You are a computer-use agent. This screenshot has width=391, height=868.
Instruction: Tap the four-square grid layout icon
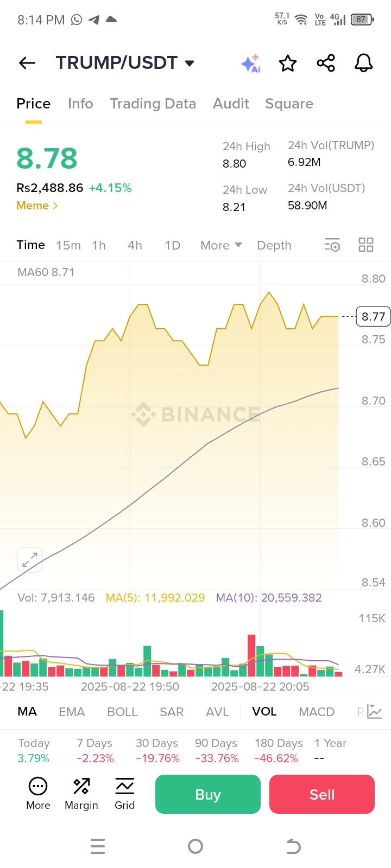[x=366, y=245]
